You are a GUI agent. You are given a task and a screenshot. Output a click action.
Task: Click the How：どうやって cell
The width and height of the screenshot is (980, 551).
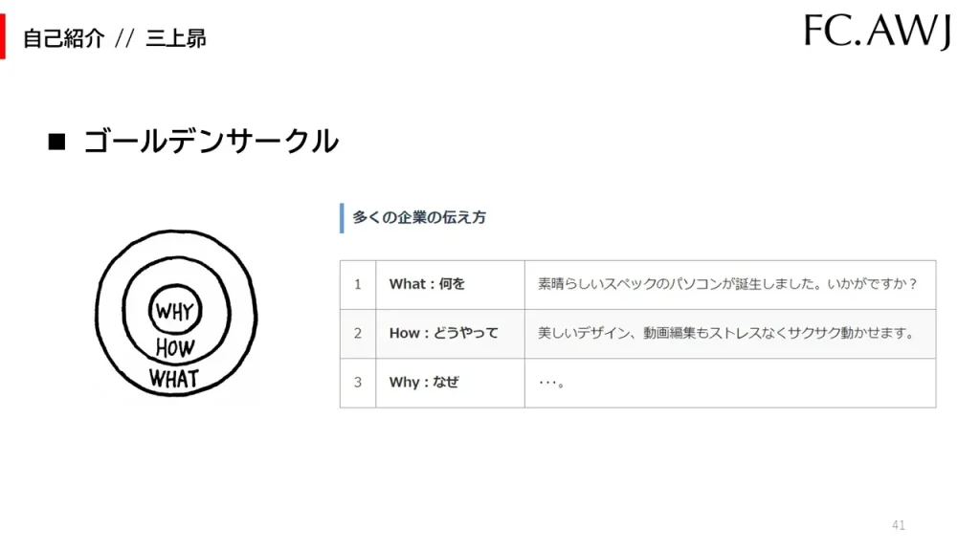point(450,334)
